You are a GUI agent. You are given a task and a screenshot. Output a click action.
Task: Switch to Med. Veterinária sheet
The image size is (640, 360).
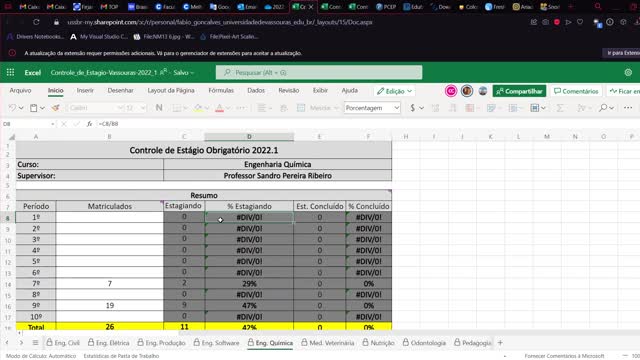[328, 343]
